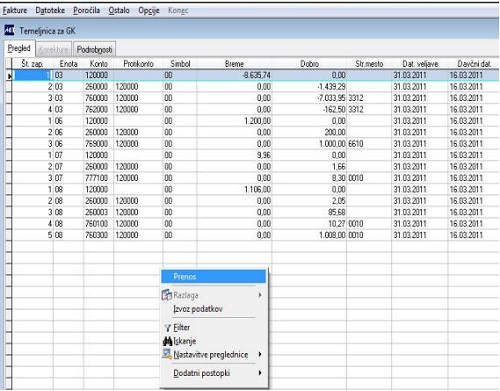
Task: Click the Razlaga menu icon
Action: point(166,295)
